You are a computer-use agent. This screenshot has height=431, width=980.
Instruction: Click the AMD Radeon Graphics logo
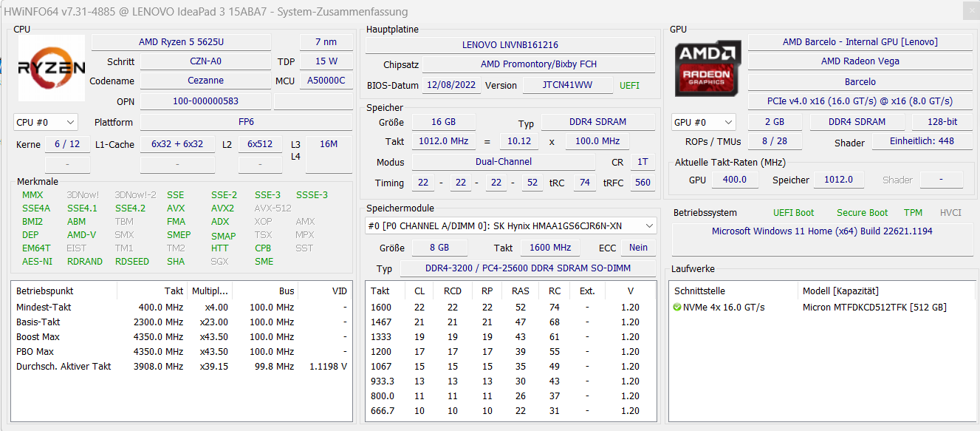(707, 68)
